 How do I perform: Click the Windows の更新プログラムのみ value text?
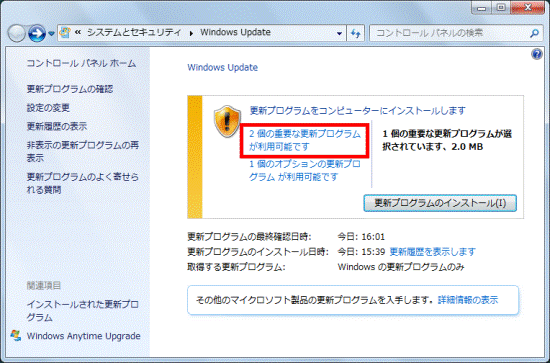tap(401, 267)
